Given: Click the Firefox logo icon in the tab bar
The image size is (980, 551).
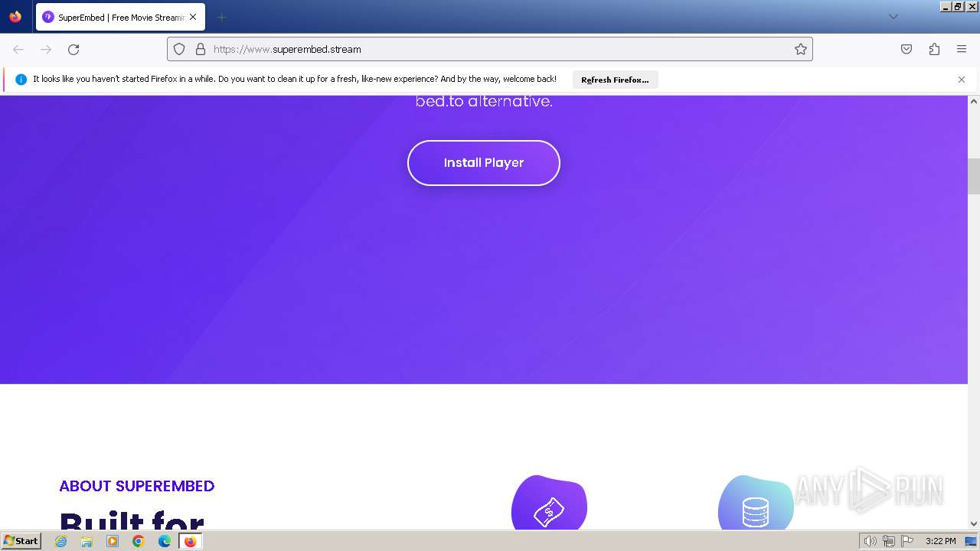Looking at the screenshot, I should point(15,17).
